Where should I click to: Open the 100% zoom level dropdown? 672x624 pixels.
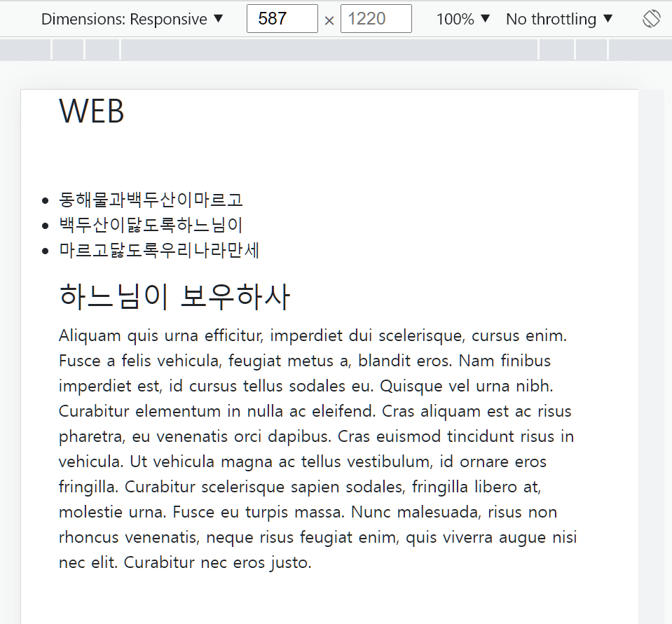462,19
